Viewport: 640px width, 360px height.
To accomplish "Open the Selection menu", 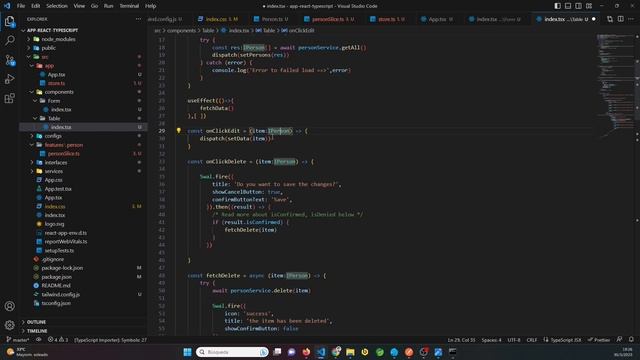I will click(57, 6).
